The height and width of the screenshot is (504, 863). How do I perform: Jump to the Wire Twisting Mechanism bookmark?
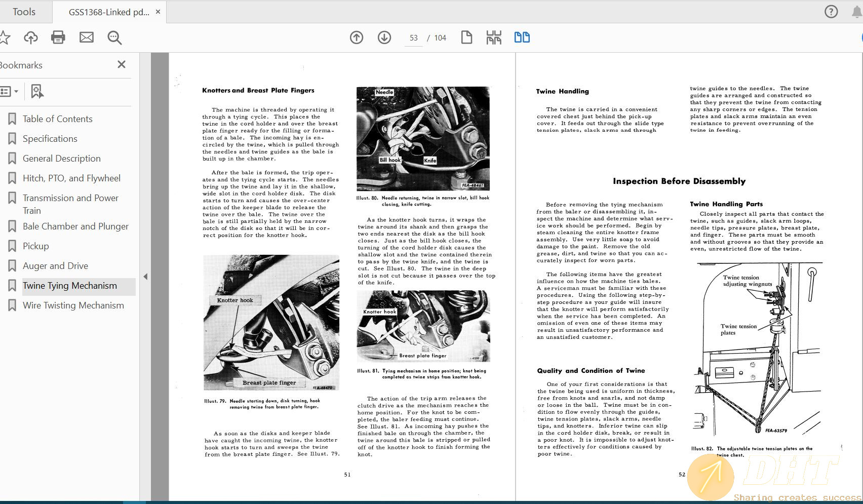point(73,305)
